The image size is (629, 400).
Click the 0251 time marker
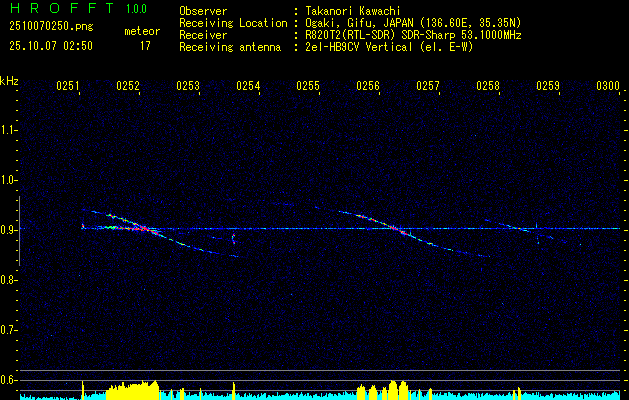68,86
